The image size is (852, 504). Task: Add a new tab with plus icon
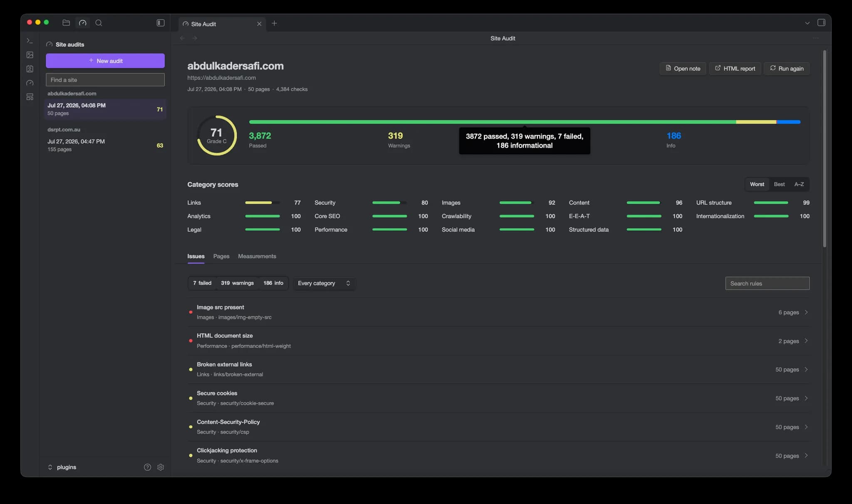click(274, 23)
